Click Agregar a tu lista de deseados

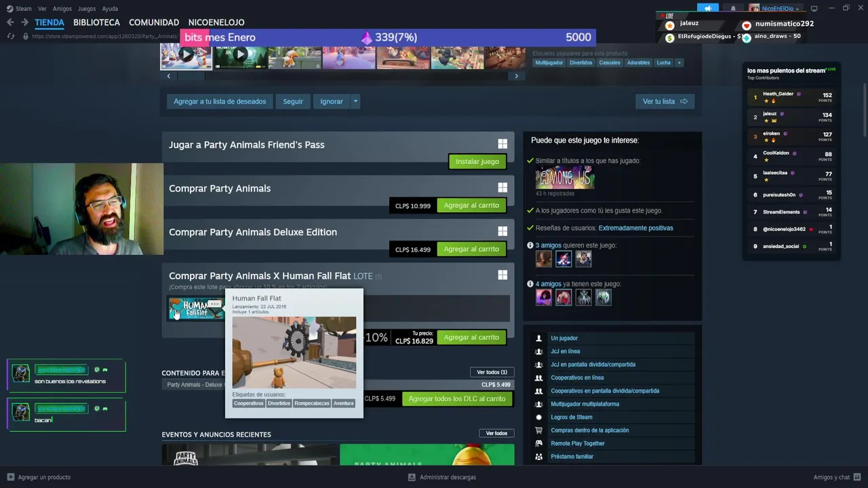pos(220,102)
